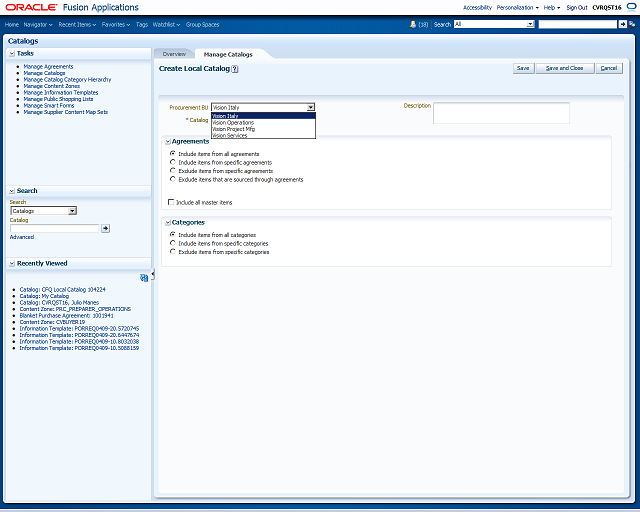Open Manage Supplier Content Map Sets link
Image resolution: width=640 pixels, height=512 pixels.
click(x=66, y=112)
